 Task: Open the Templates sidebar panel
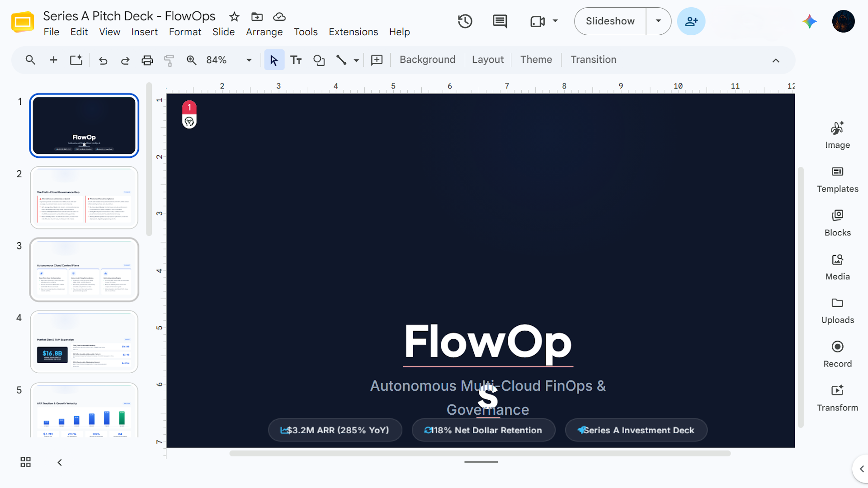pyautogui.click(x=837, y=179)
